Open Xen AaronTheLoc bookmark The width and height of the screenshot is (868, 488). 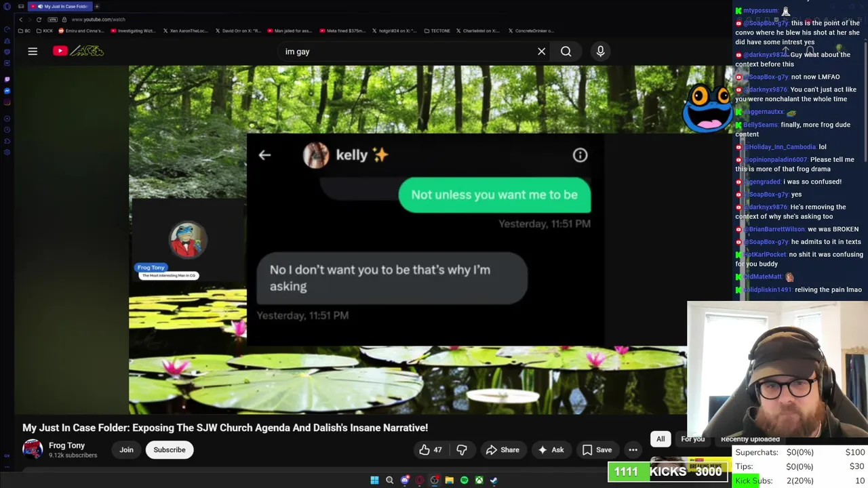185,30
